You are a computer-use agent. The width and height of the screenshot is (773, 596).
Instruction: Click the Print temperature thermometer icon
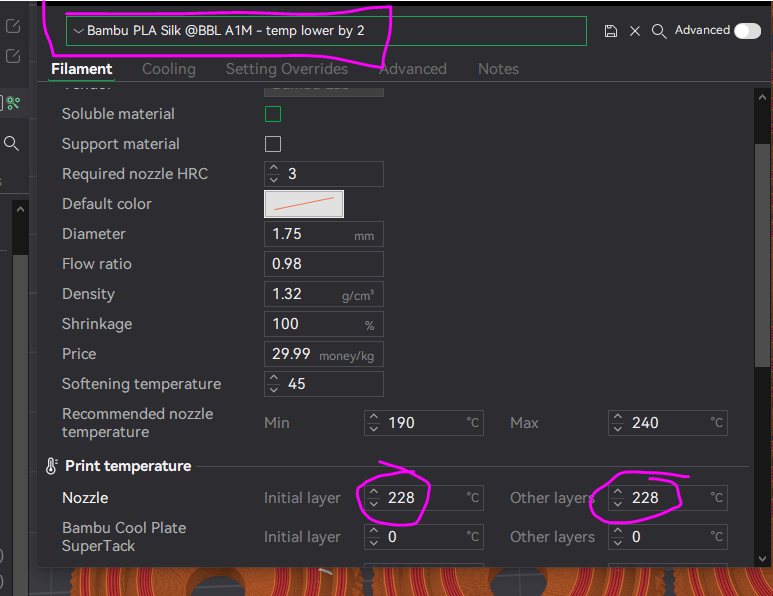[51, 466]
